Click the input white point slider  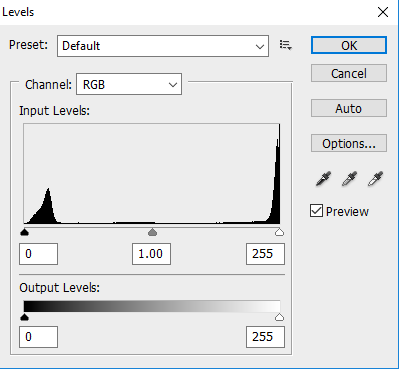pos(279,232)
